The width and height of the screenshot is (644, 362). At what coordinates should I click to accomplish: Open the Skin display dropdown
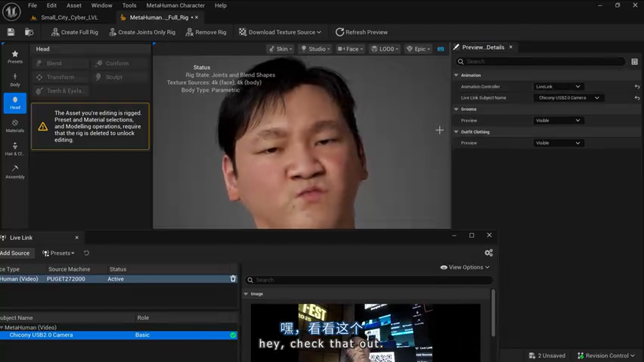[x=280, y=49]
